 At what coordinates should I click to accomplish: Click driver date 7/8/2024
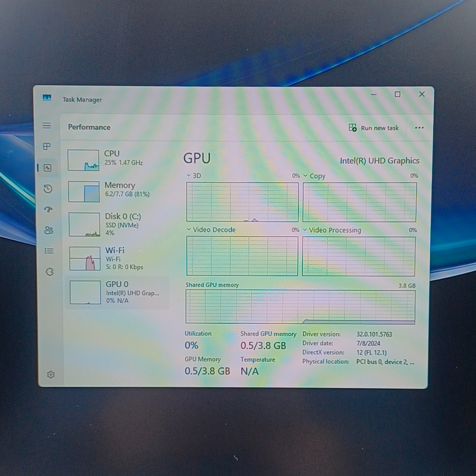(368, 343)
